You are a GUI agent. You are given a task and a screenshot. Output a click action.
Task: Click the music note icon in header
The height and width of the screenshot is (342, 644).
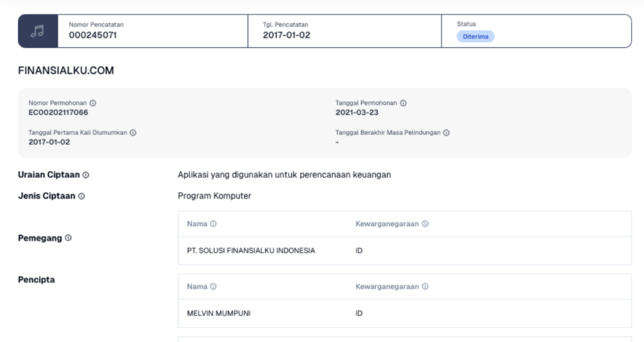pyautogui.click(x=37, y=31)
